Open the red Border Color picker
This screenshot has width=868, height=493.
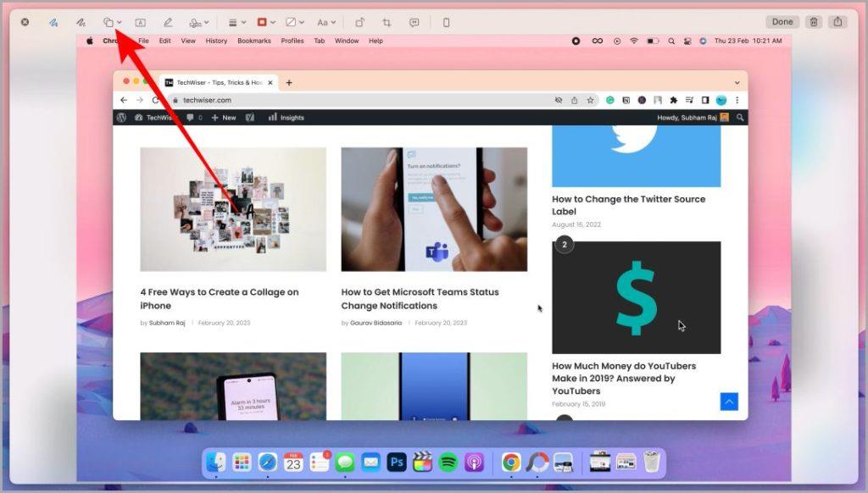[266, 23]
